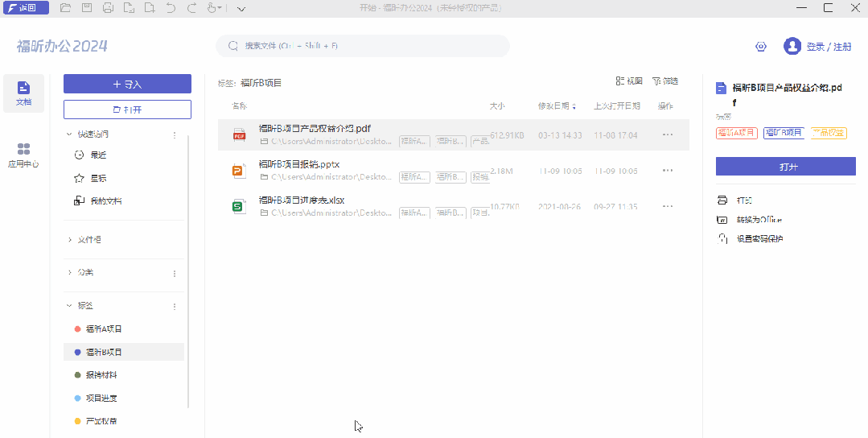Viewport: 868px width, 438px height.
Task: Select the 福昕B项目 tag in sidebar
Action: [124, 352]
